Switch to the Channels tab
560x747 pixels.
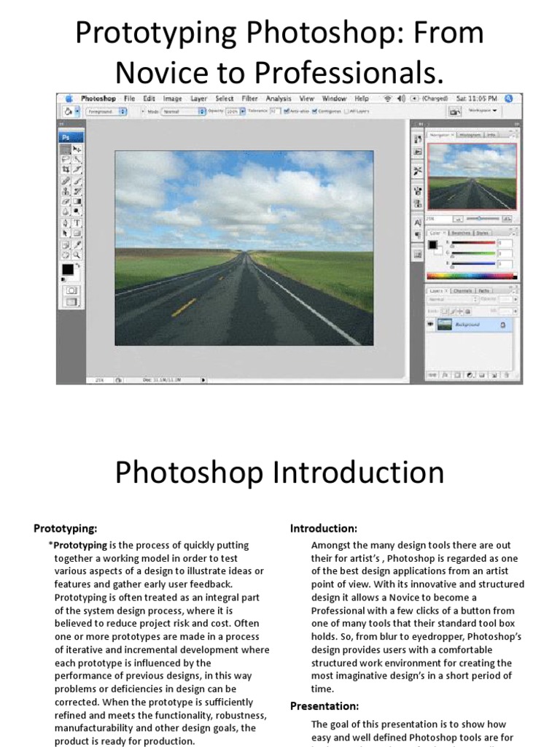click(x=463, y=290)
